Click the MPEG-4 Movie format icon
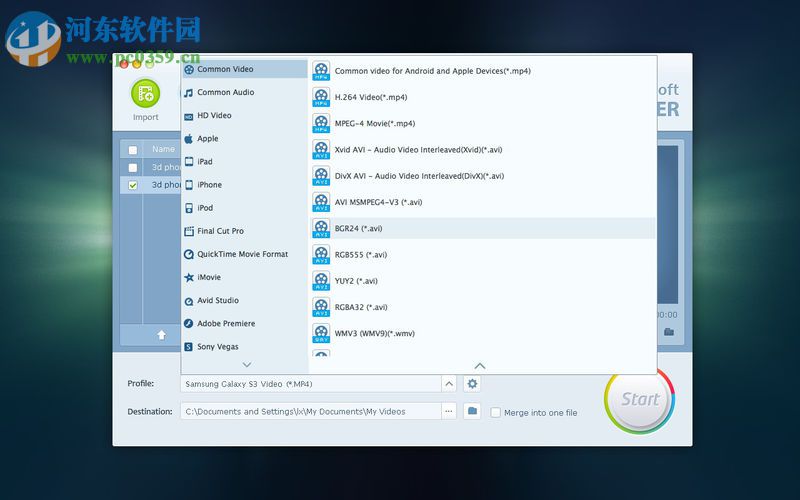800x500 pixels. 321,123
